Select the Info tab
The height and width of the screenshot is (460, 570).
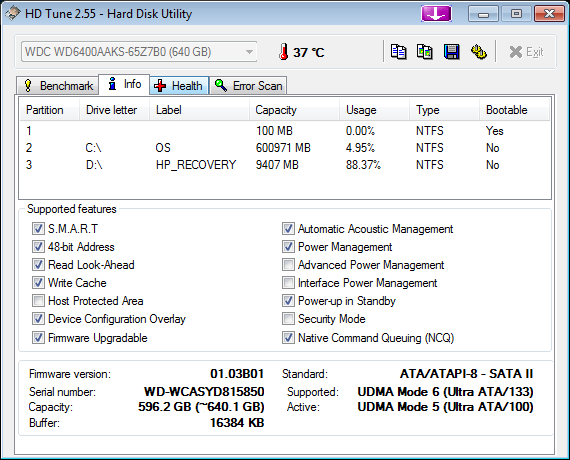point(124,84)
